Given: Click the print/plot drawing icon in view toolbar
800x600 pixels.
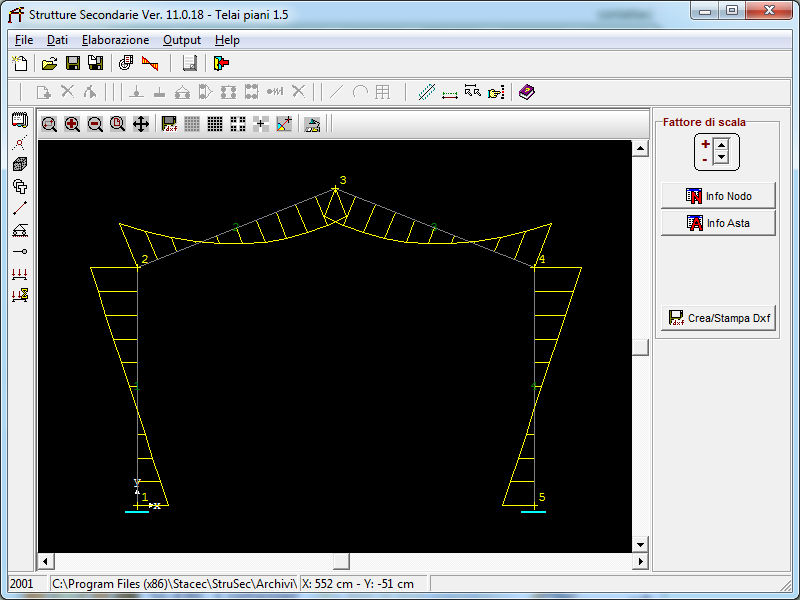Looking at the screenshot, I should (312, 124).
